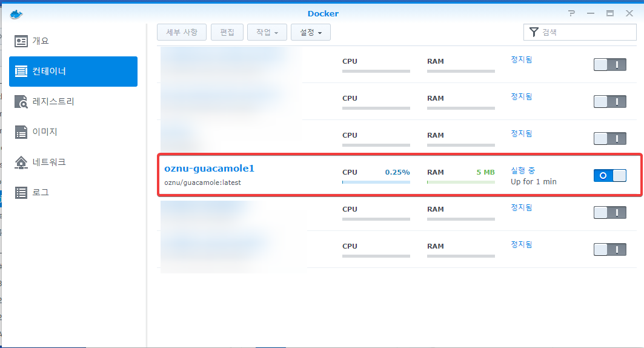Switch to the 이미지 image tab
The image size is (644, 348).
[x=73, y=132]
